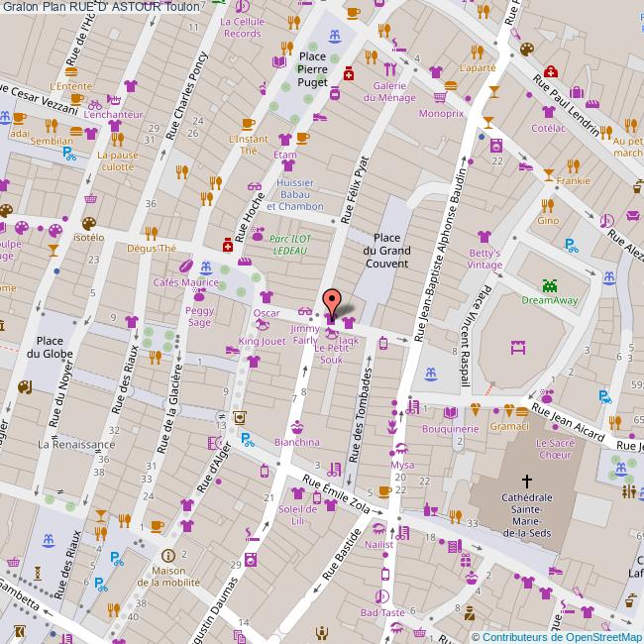Select the Bouquinerie book icon
Screen dimensions: 644x644
tap(451, 412)
